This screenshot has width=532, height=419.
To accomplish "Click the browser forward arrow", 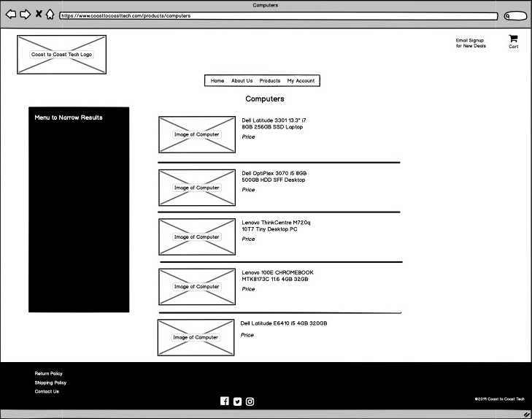I will coord(25,14).
